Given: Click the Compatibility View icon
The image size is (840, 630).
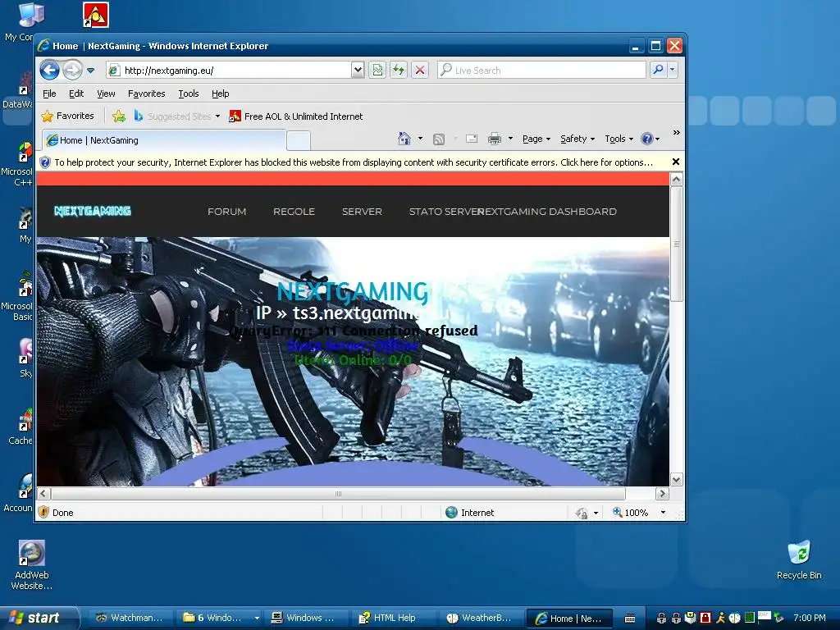Looking at the screenshot, I should (377, 71).
